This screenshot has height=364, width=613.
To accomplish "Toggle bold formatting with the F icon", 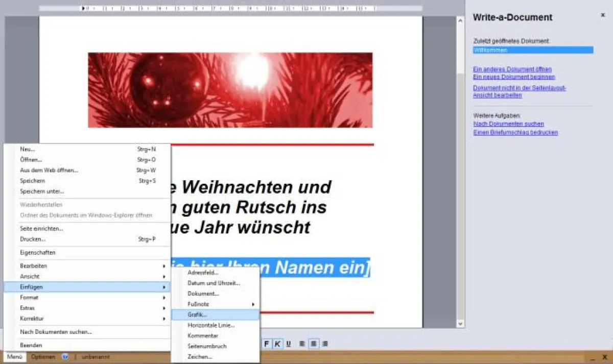I will pos(266,344).
